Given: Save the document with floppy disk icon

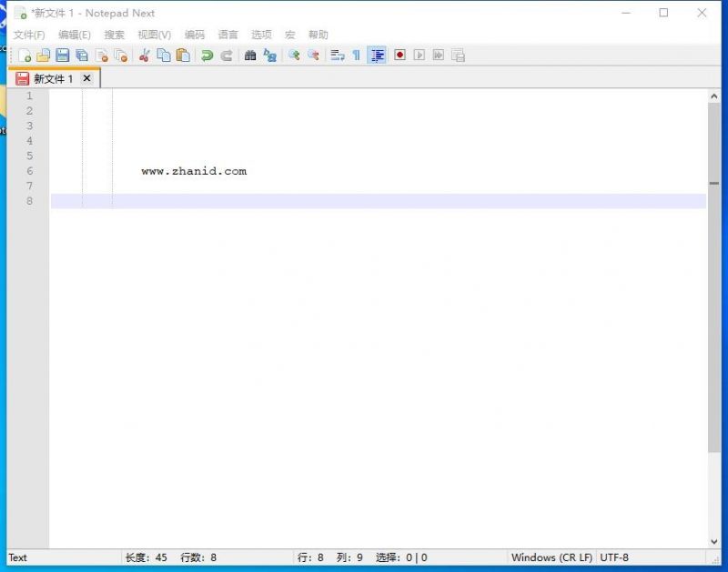Looking at the screenshot, I should tap(62, 55).
